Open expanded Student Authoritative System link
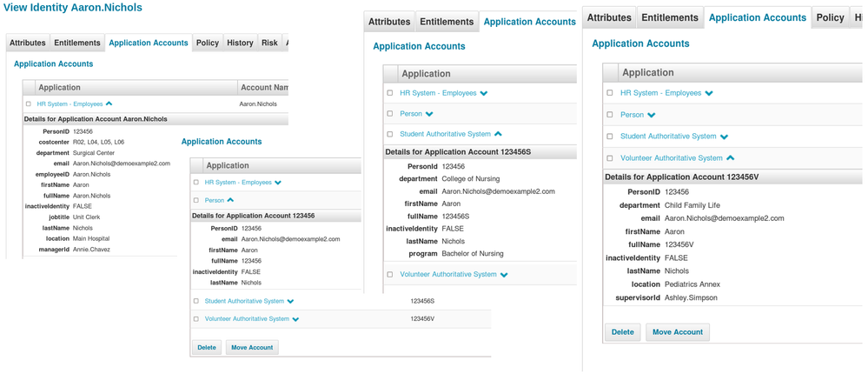The height and width of the screenshot is (374, 868). click(445, 135)
